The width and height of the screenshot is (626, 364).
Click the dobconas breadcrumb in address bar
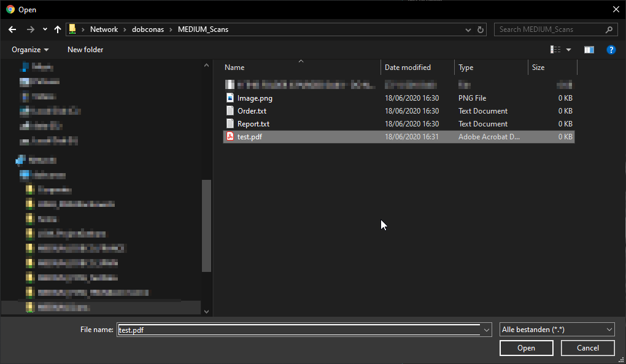point(147,29)
